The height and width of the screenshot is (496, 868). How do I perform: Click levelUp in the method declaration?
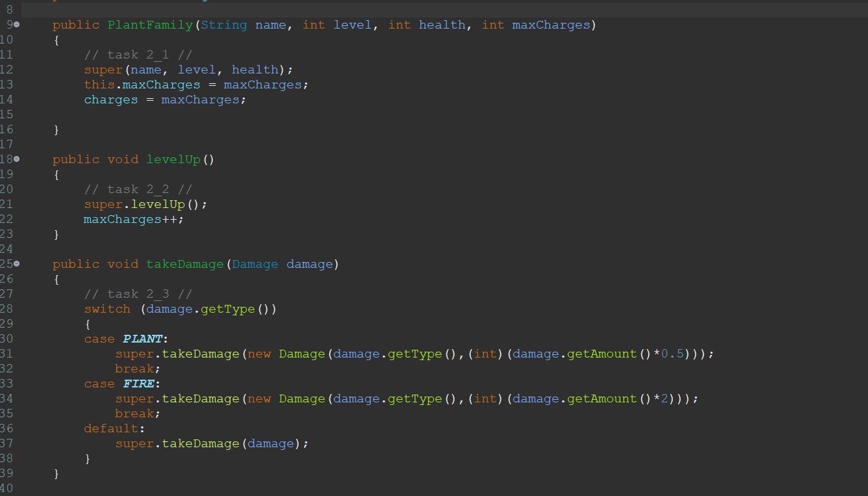173,159
